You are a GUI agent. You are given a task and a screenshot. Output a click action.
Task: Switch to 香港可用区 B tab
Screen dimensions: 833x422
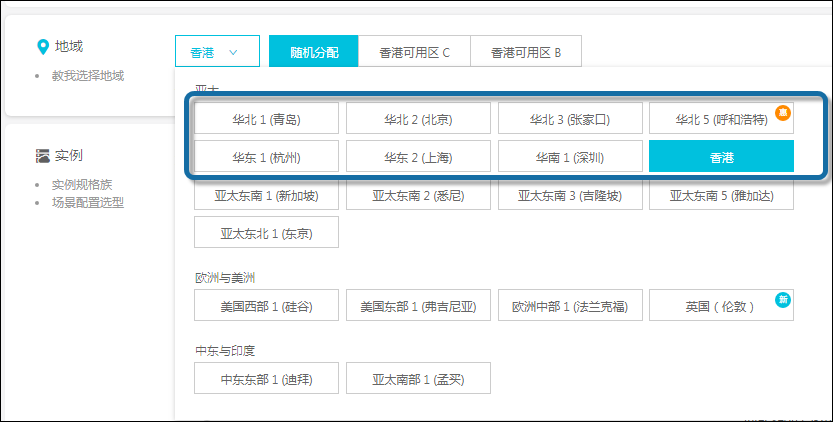coord(525,52)
